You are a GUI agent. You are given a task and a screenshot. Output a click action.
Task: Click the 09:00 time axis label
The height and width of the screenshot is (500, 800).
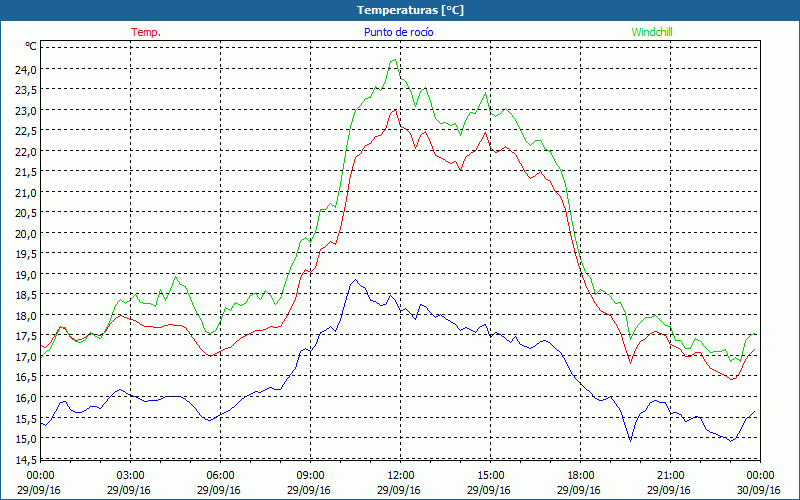point(310,476)
